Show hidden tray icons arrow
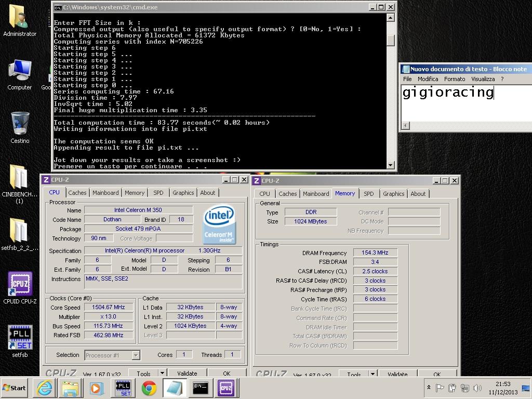The width and height of the screenshot is (532, 399). [x=429, y=388]
